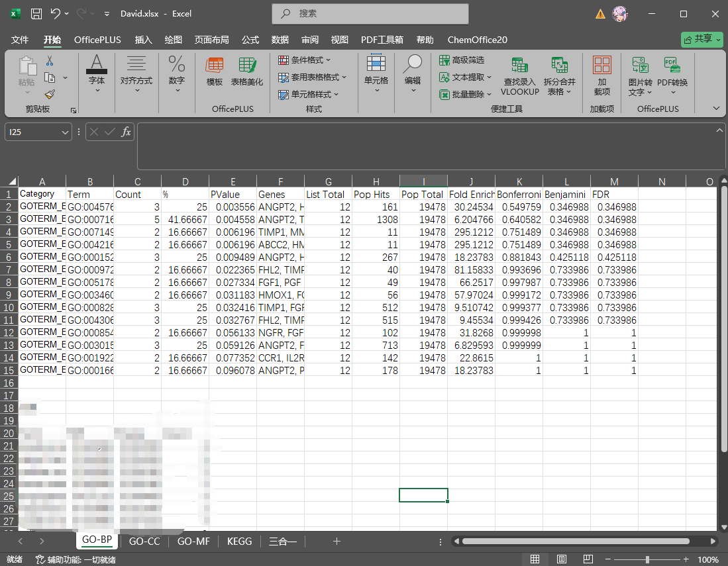Viewport: 728px width, 566px height.
Task: Open the conditional formatting dropdown
Action: (313, 60)
